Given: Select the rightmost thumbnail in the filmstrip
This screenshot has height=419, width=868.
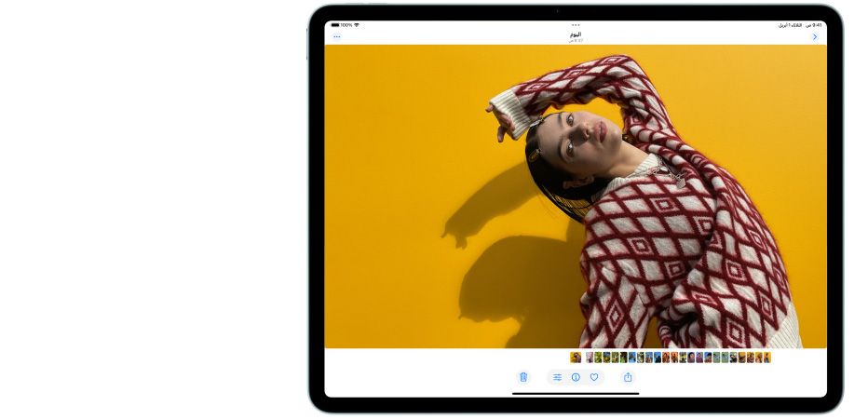Looking at the screenshot, I should 767,358.
